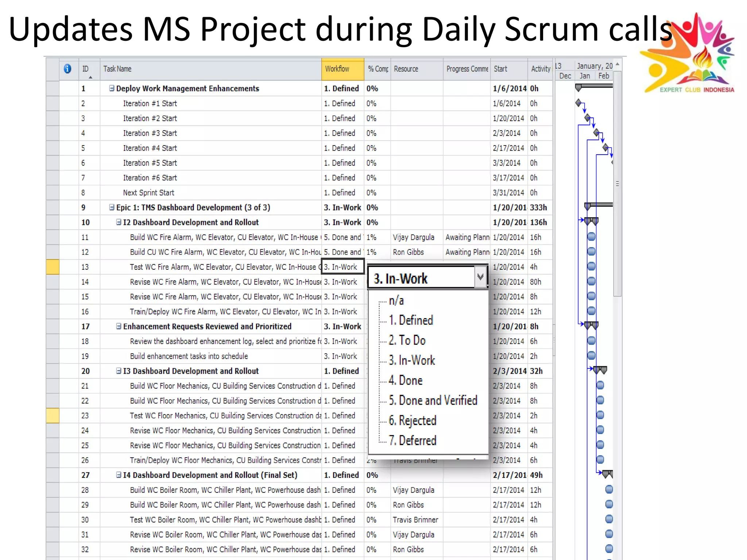
Task: Choose 7. Deferred workflow option
Action: click(413, 441)
